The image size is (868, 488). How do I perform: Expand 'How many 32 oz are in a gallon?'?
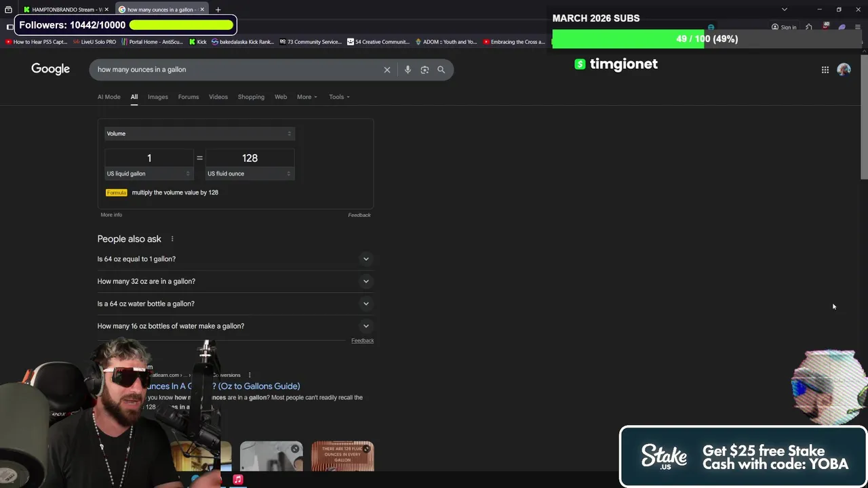235,281
